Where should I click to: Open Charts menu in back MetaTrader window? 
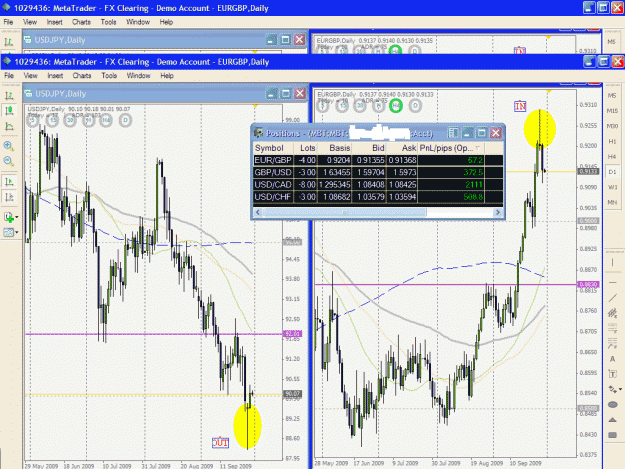(x=81, y=22)
